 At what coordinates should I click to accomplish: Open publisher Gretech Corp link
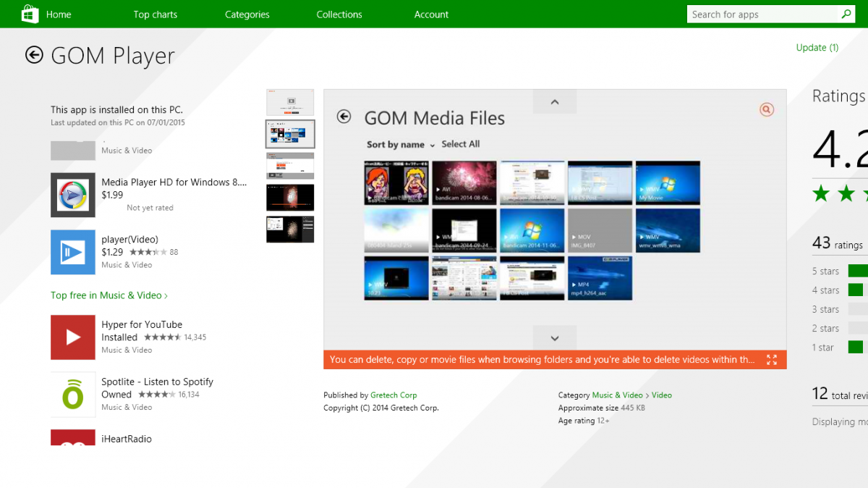393,395
